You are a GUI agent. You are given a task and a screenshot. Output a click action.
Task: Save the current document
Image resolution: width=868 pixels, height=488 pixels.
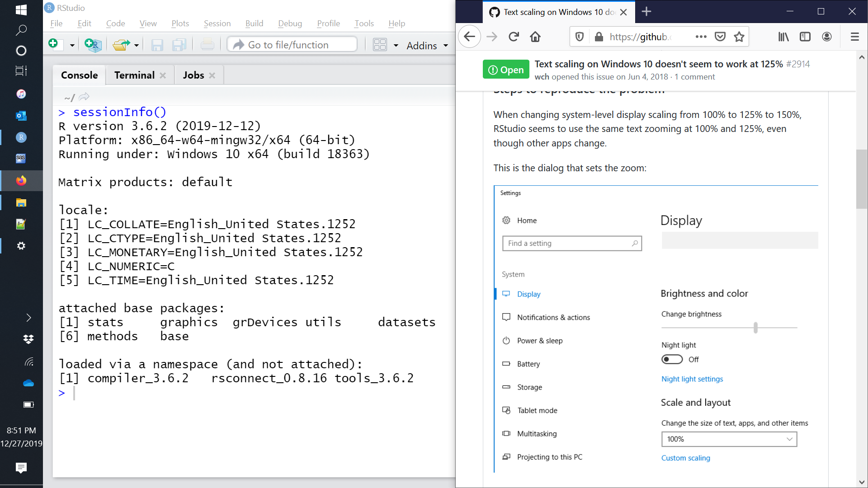pos(157,45)
